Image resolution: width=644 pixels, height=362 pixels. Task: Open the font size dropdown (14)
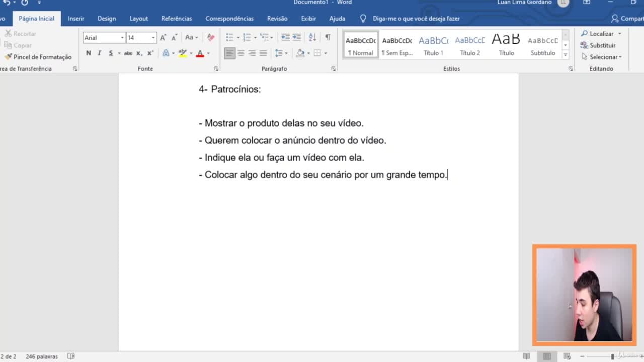click(x=153, y=38)
